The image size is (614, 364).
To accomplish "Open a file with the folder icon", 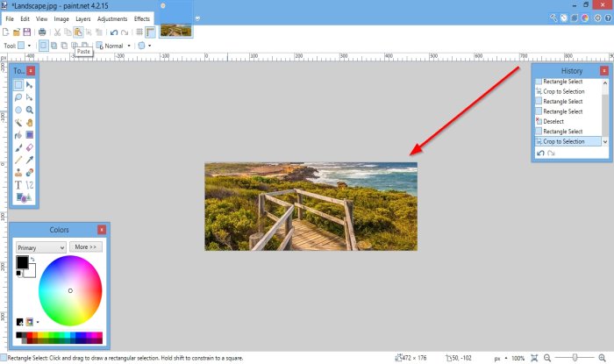I will click(17, 32).
